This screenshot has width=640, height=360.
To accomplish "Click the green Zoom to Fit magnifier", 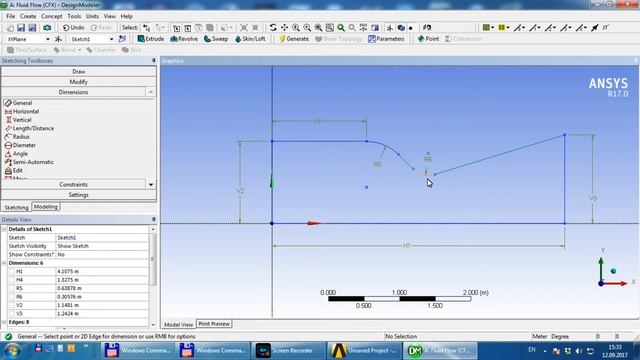I will tap(341, 27).
